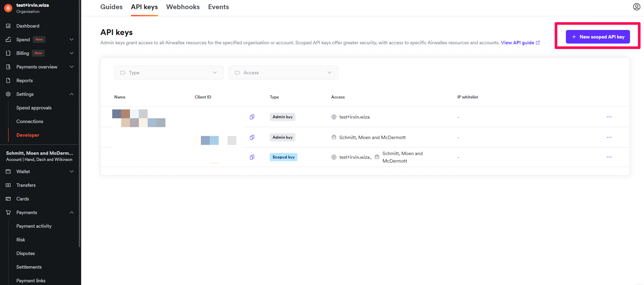Click the Cards icon in the sidebar
The width and height of the screenshot is (644, 285).
click(x=8, y=199)
